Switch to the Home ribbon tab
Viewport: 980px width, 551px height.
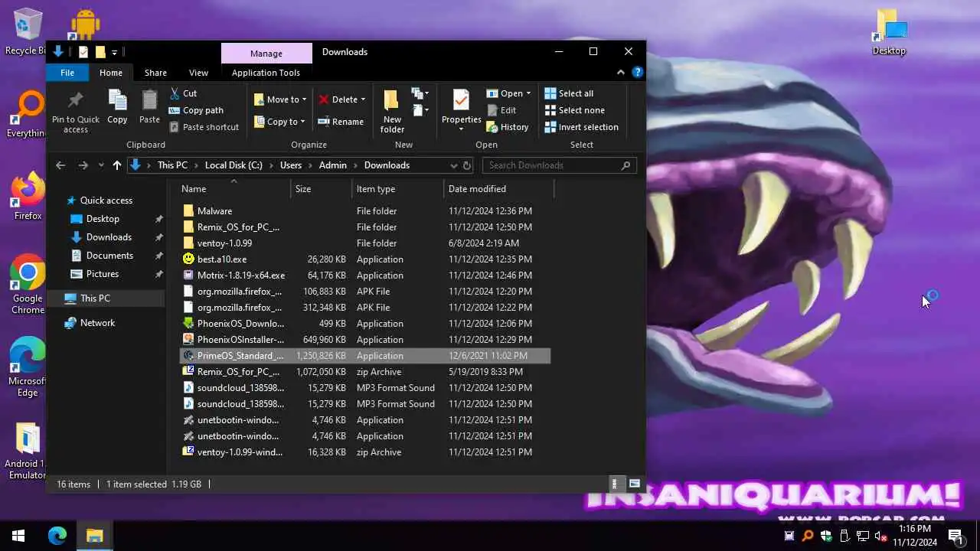(111, 73)
